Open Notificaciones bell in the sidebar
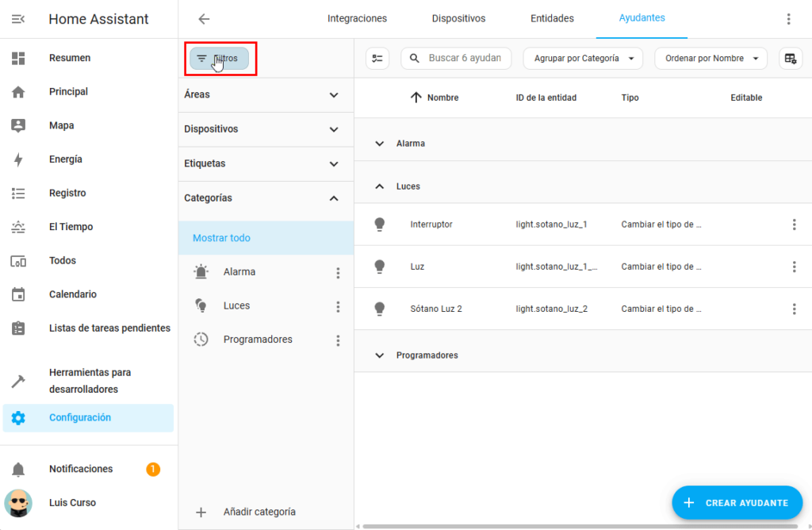Image resolution: width=812 pixels, height=530 pixels. [x=18, y=469]
